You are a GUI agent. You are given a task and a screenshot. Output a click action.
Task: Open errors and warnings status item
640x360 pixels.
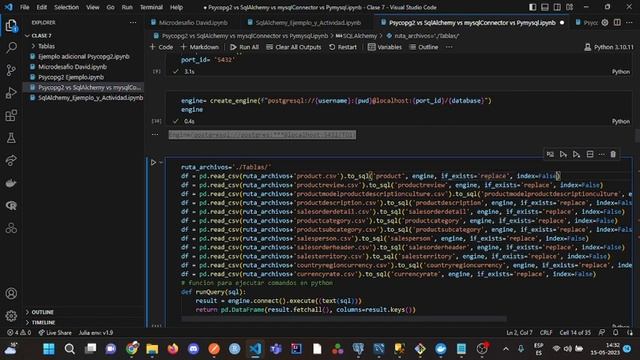18,333
